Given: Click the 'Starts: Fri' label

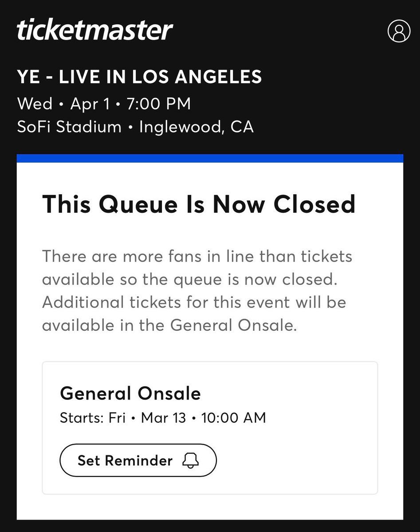Looking at the screenshot, I should [93, 418].
